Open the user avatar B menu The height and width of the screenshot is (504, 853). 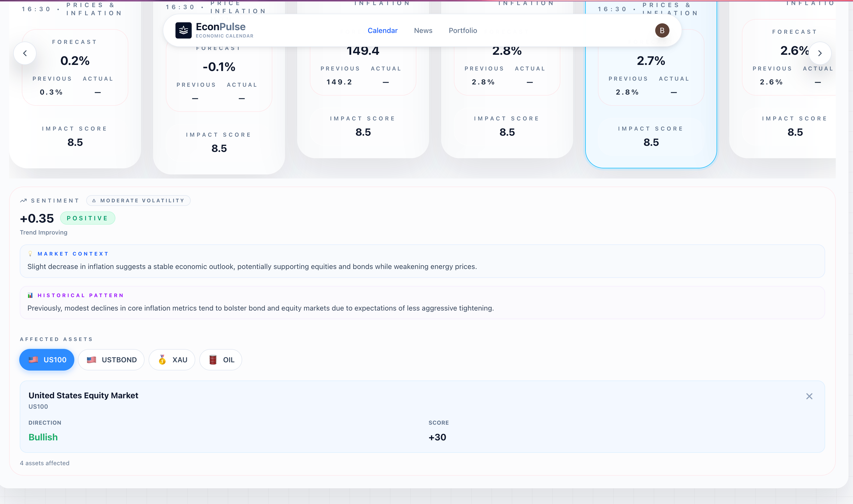[x=662, y=31]
